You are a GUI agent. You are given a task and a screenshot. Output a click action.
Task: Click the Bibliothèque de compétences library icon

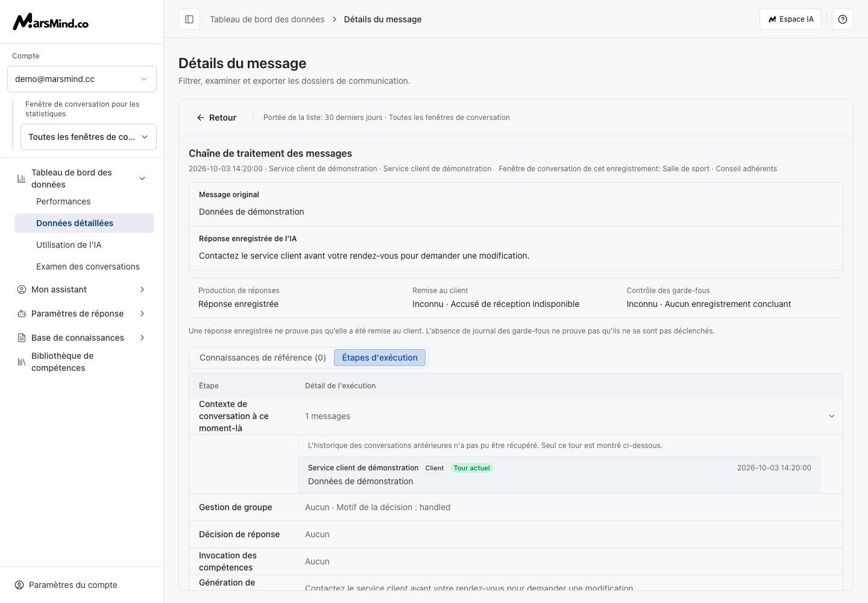[22, 362]
